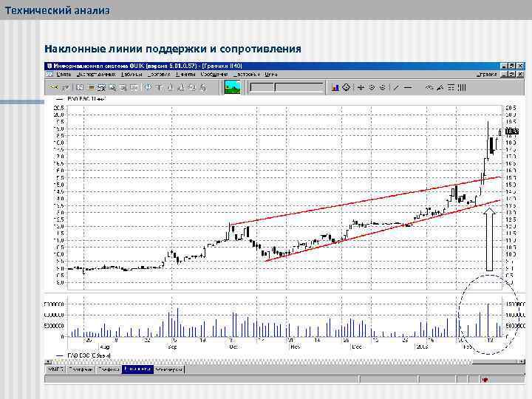This screenshot has width=532, height=399.
Task: Click the left arrow of horizontal scrollbar
Action: 48,361
